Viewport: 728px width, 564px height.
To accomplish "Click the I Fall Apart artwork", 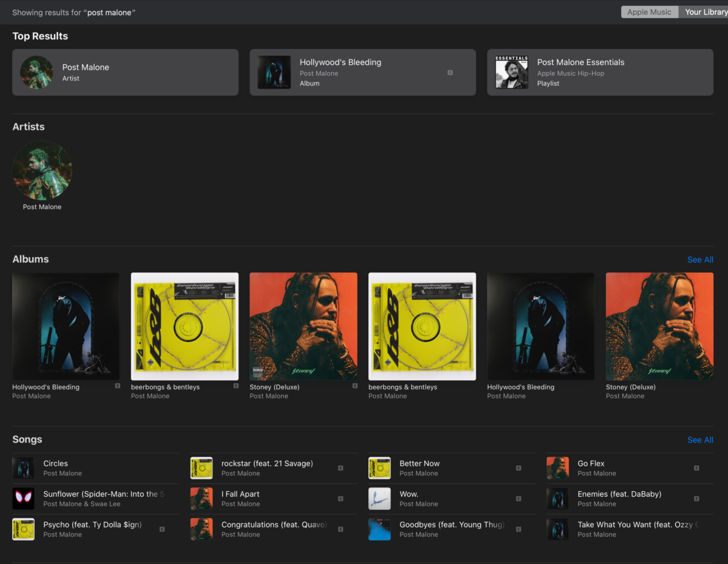I will point(201,499).
